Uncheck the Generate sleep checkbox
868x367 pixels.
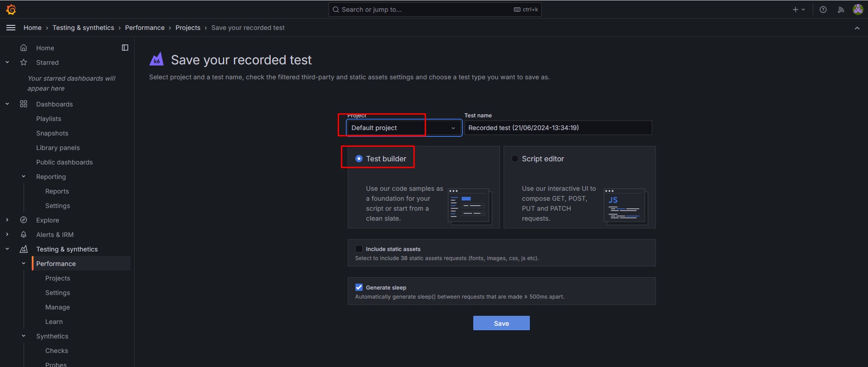pyautogui.click(x=359, y=287)
